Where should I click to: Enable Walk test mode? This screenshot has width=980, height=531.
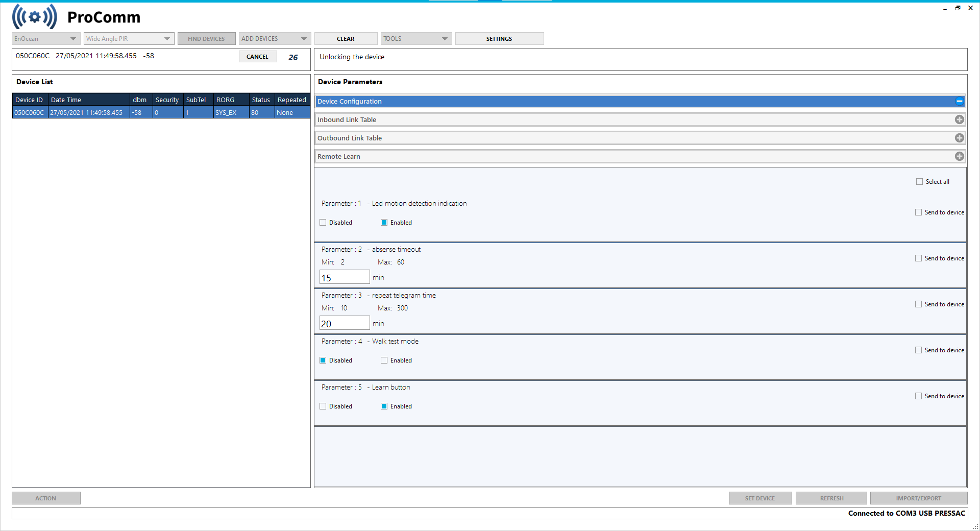384,360
